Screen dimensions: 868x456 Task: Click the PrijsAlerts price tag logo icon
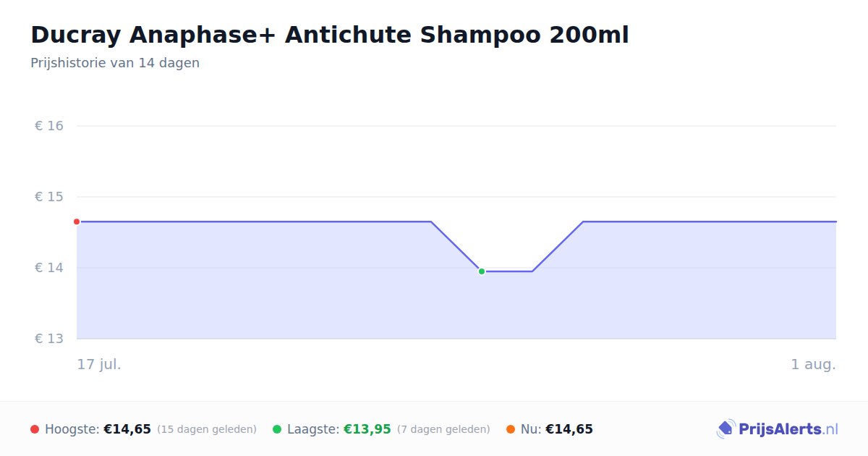726,429
